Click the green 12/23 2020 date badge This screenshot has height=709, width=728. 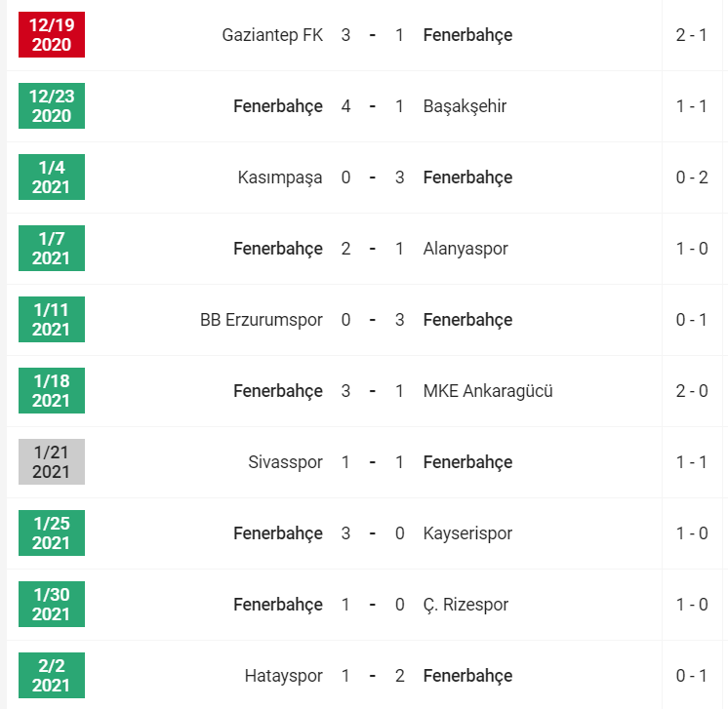52,106
